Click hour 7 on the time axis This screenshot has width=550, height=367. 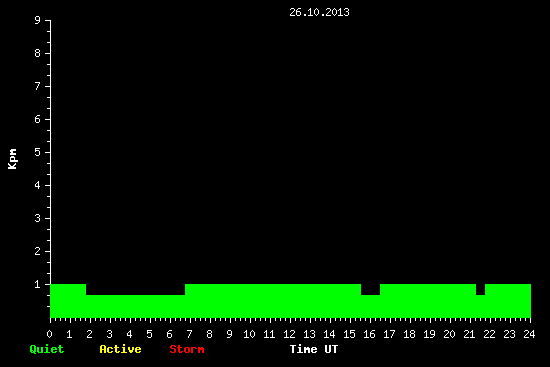tap(189, 334)
